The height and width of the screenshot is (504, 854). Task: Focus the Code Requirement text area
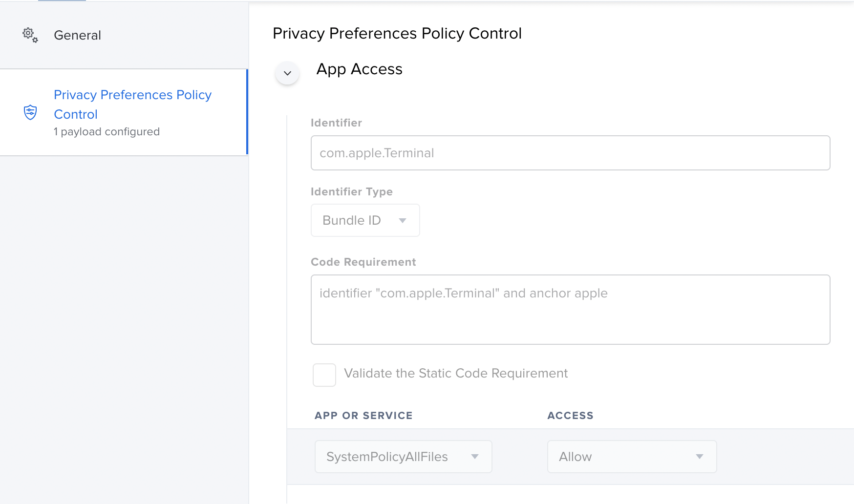click(x=570, y=310)
